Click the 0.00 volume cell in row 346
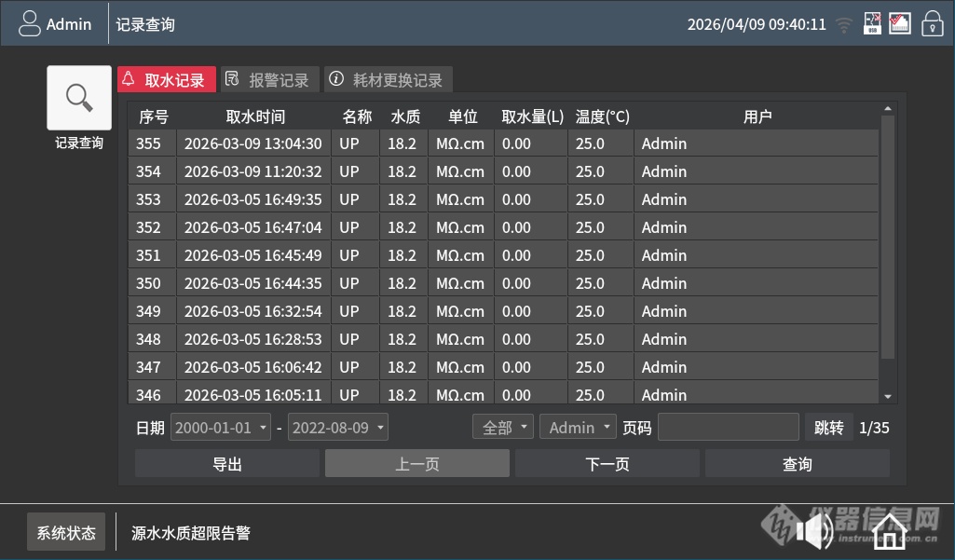 pos(530,394)
